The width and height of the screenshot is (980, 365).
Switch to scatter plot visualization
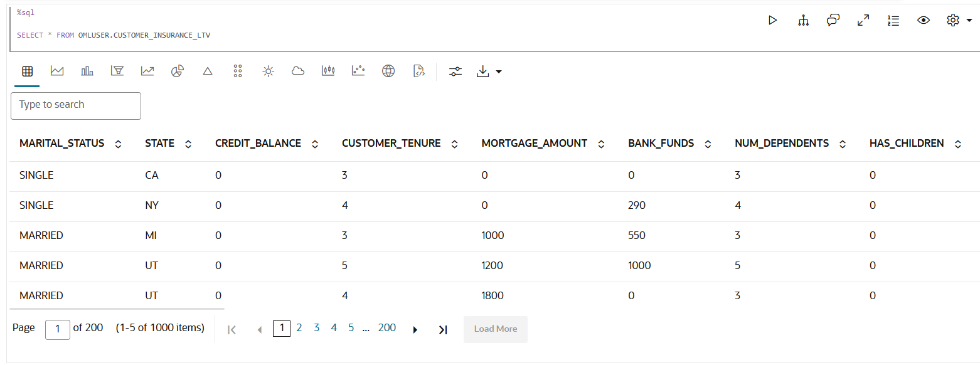[358, 71]
